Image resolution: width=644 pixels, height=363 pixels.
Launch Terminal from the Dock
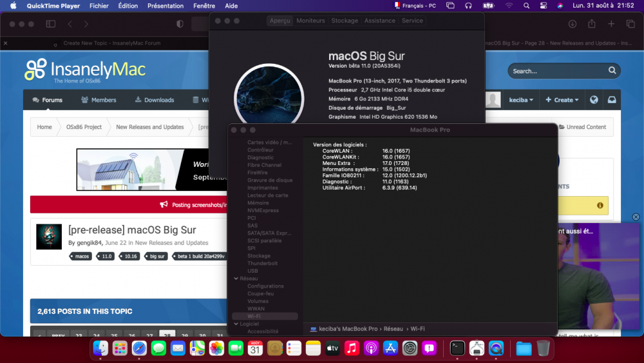(x=457, y=349)
